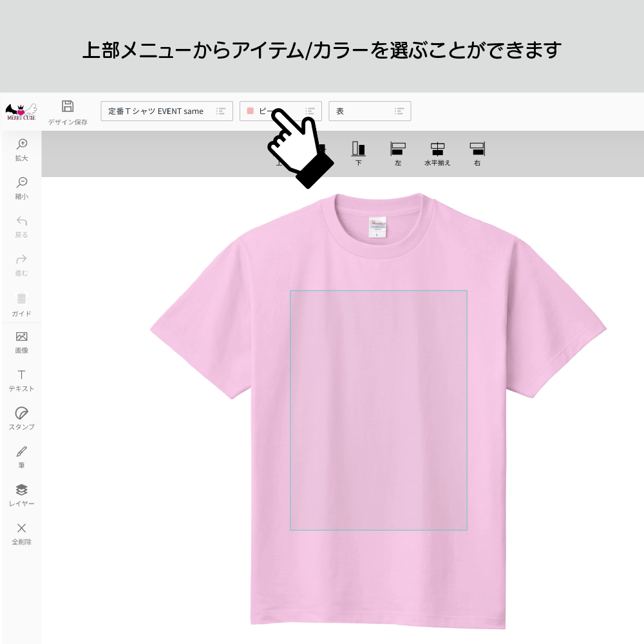This screenshot has width=644, height=644.
Task: Click the peach color swatch square
Action: click(249, 111)
